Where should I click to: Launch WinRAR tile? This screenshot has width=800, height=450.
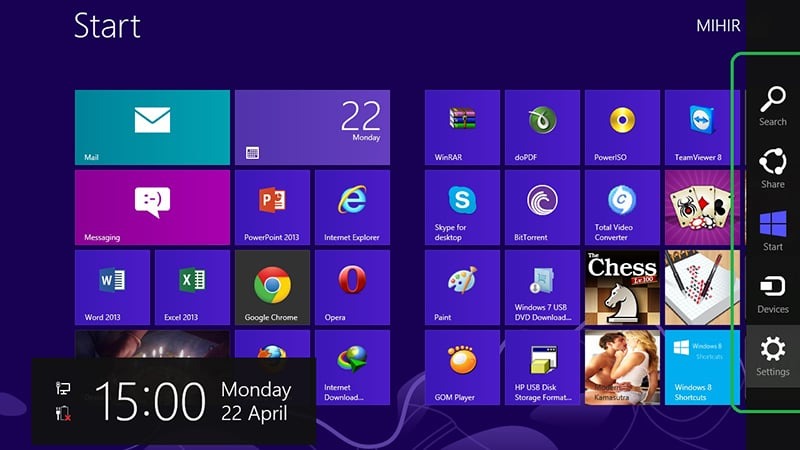pos(462,128)
